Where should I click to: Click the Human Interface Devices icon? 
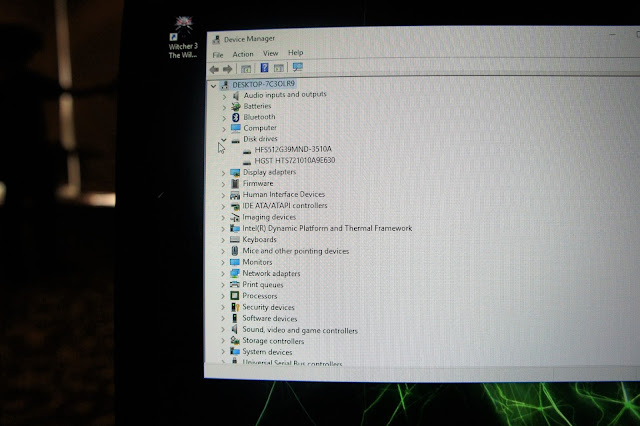click(x=235, y=195)
